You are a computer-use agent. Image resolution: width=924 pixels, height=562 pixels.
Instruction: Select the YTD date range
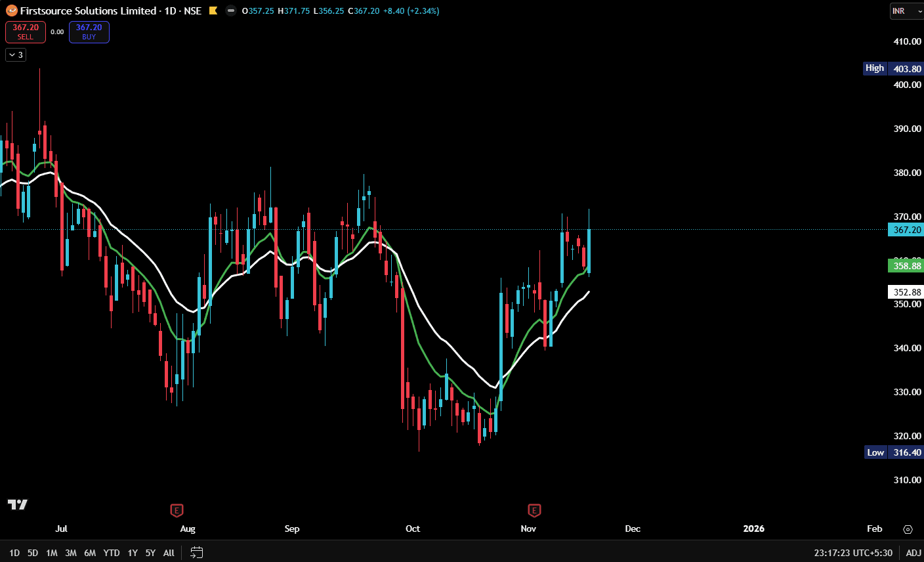(x=112, y=553)
